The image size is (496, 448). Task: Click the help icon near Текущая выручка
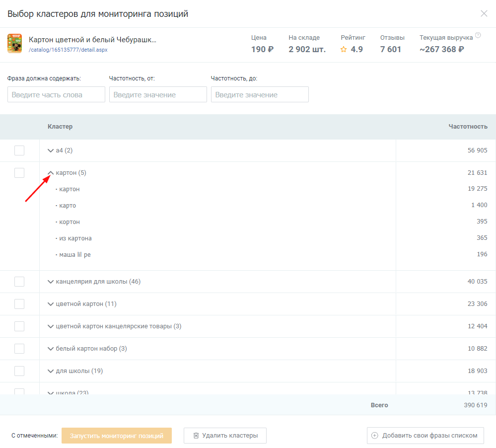pos(478,35)
